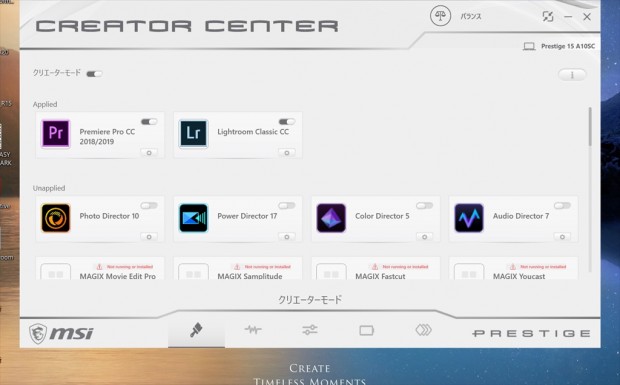620x385 pixels.
Task: Click the MAGIX Movie Edit Pro label
Action: coord(118,276)
